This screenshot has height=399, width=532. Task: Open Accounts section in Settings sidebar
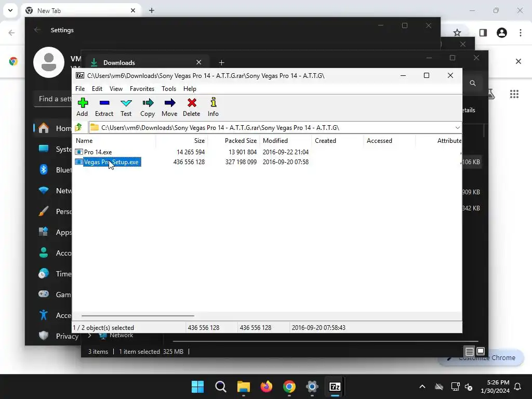click(54, 253)
